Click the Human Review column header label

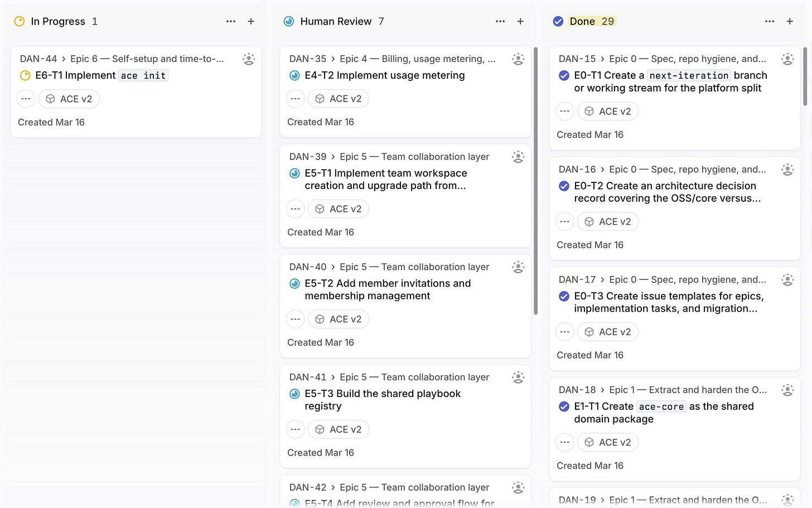coord(336,21)
